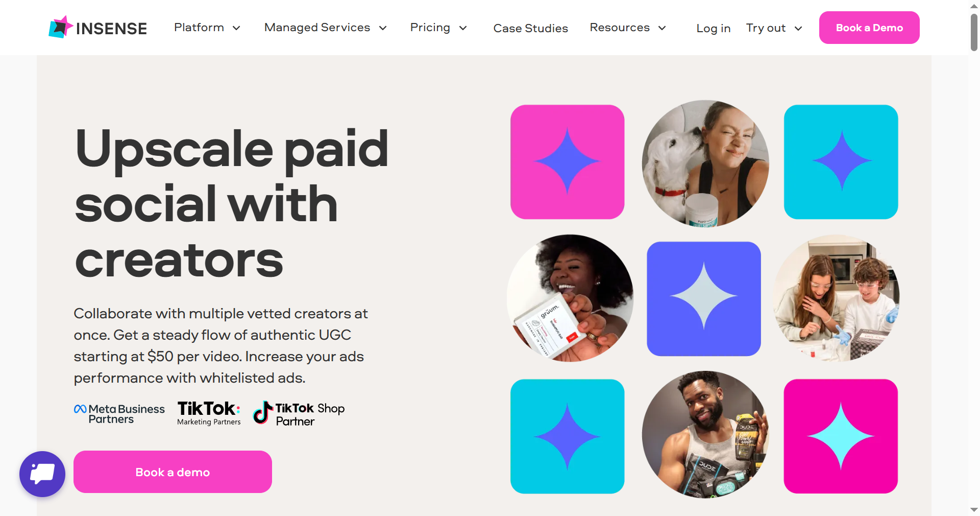Click the magenta tile with cyan sparkle
The height and width of the screenshot is (516, 980).
pyautogui.click(x=841, y=436)
